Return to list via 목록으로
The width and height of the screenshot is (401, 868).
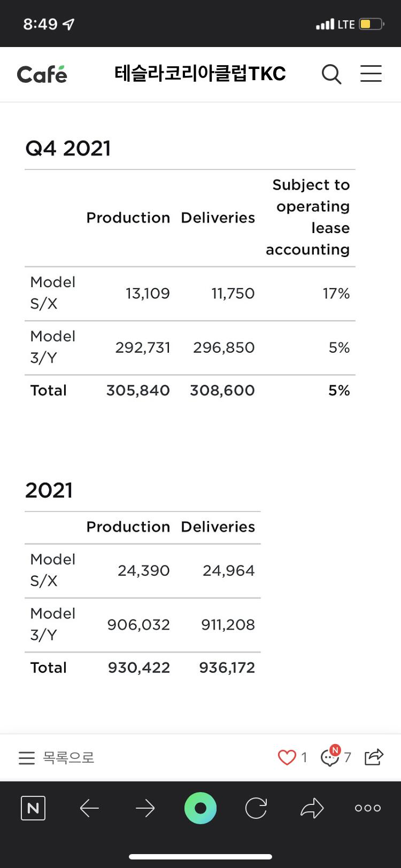[x=57, y=757]
